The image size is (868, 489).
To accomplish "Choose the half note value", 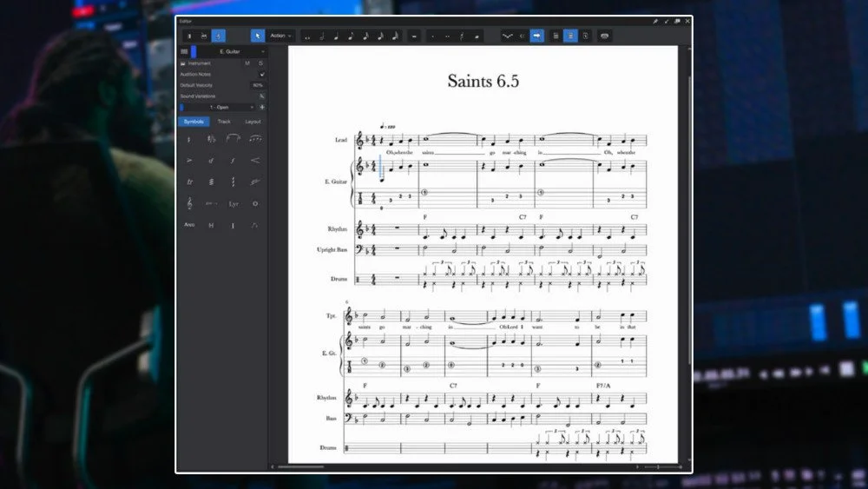I will click(x=322, y=36).
